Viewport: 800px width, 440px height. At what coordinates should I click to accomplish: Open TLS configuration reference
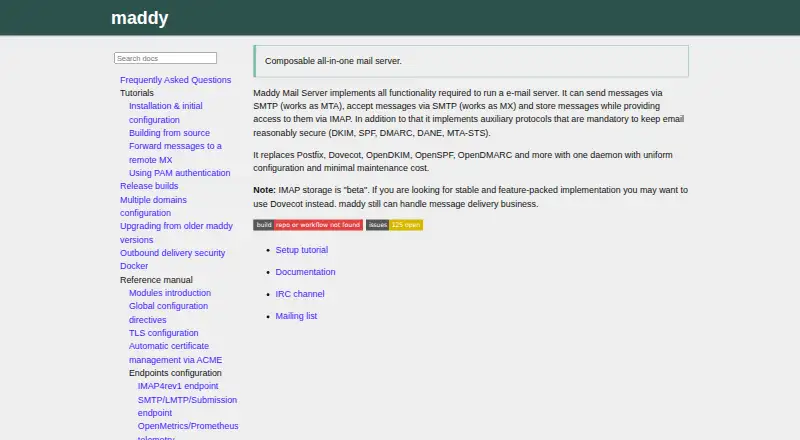click(x=164, y=333)
